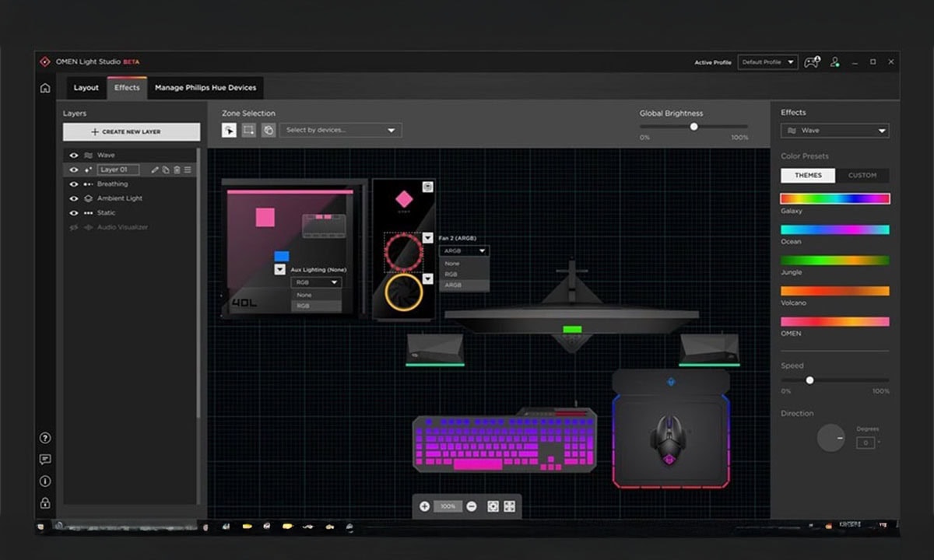
Task: Select the right speaker device
Action: [x=709, y=348]
